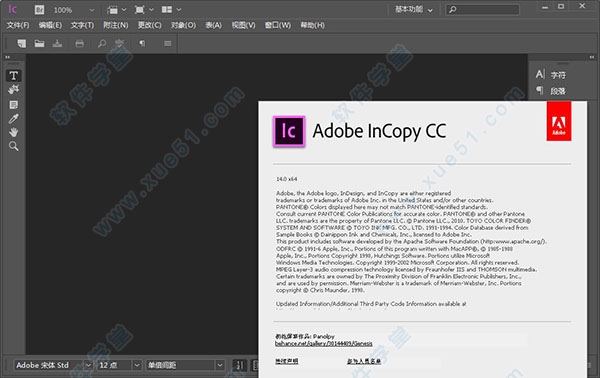This screenshot has width=600, height=378.
Task: Click the Print icon in toolbar
Action: 80,43
